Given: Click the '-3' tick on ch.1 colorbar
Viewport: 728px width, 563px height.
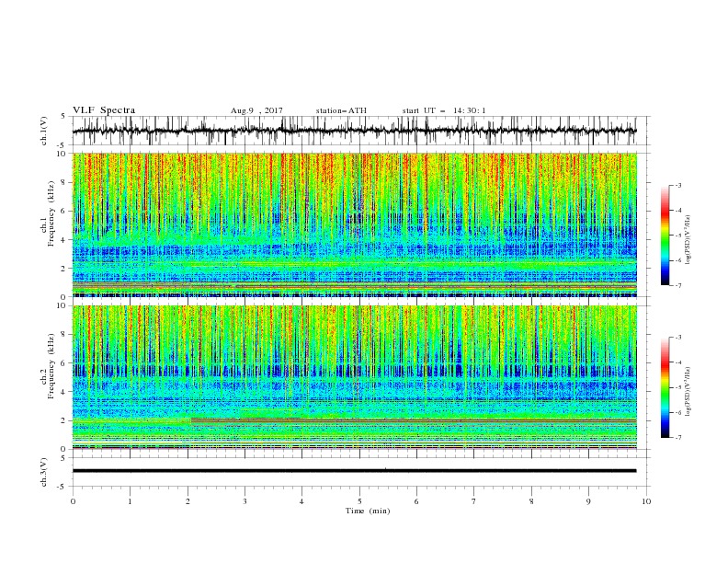Looking at the screenshot, I should (x=678, y=185).
